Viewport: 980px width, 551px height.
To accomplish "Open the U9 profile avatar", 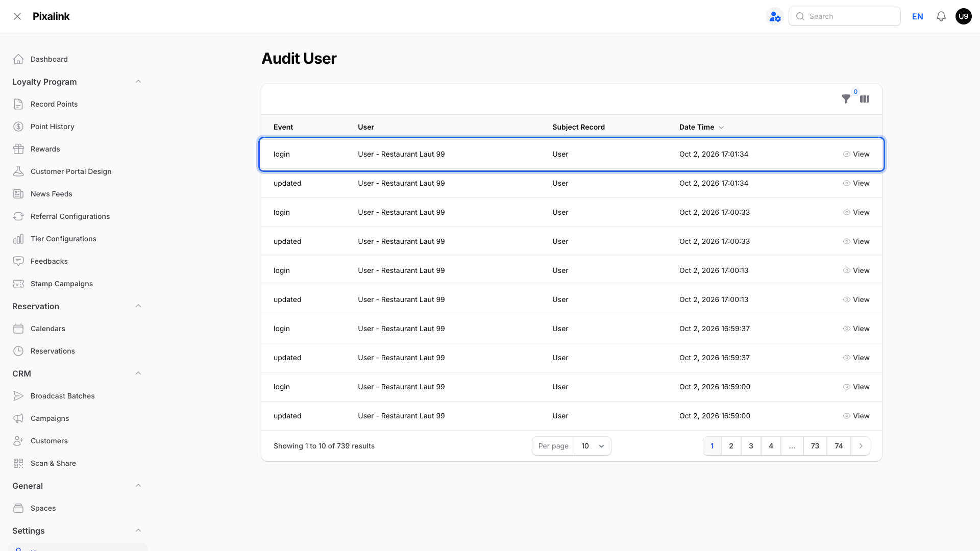I will click(963, 16).
